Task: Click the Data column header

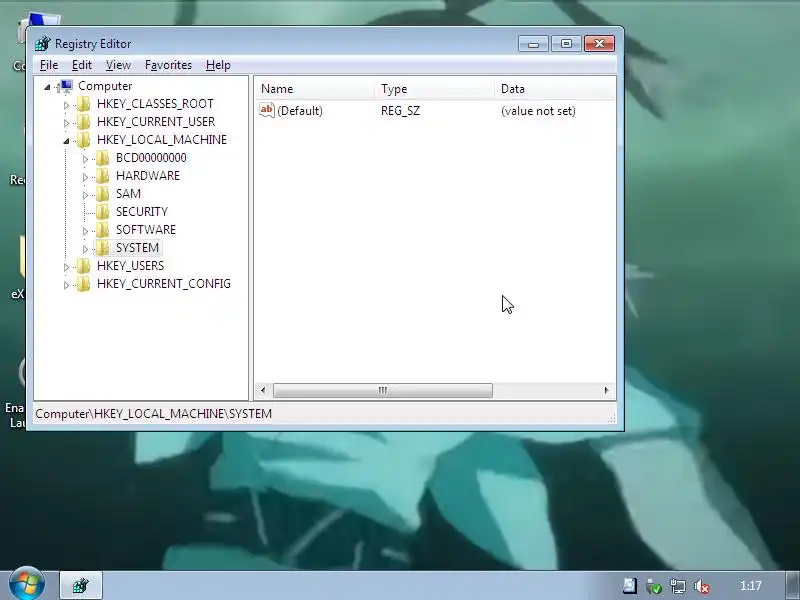Action: point(556,89)
